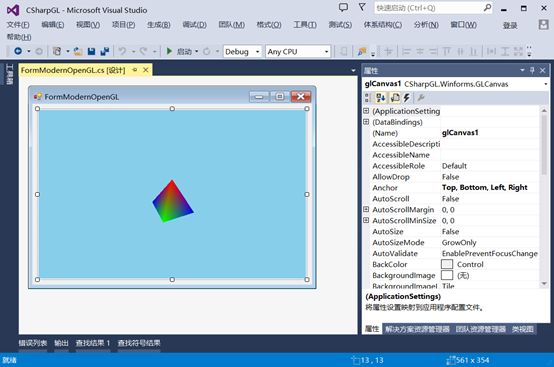Expand the (ApplicationSettings) property node
Image resolution: width=554 pixels, height=367 pixels.
tap(366, 111)
